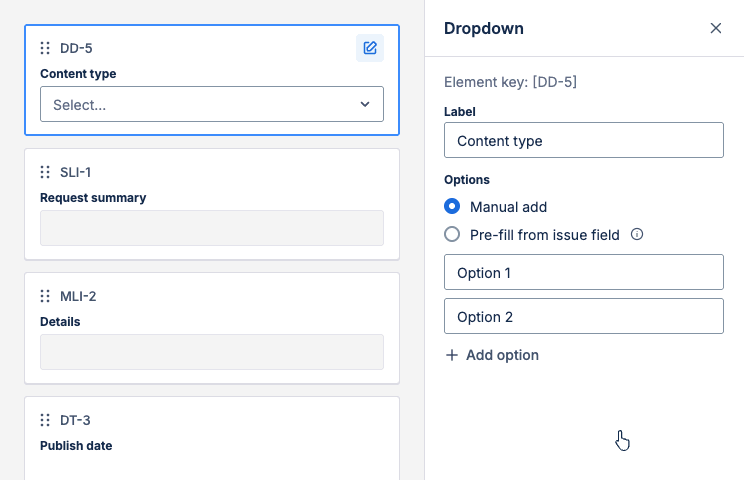The height and width of the screenshot is (480, 744).
Task: Click the Details field label
Action: (x=60, y=322)
